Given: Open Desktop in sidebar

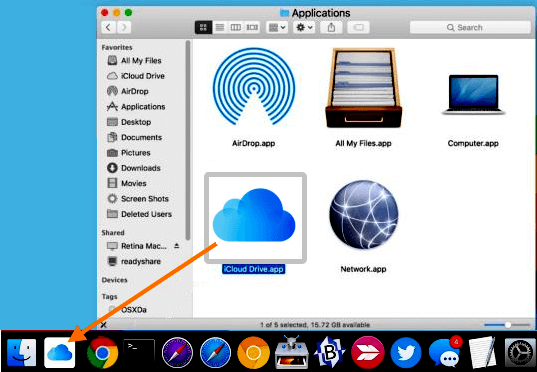Looking at the screenshot, I should coord(136,122).
